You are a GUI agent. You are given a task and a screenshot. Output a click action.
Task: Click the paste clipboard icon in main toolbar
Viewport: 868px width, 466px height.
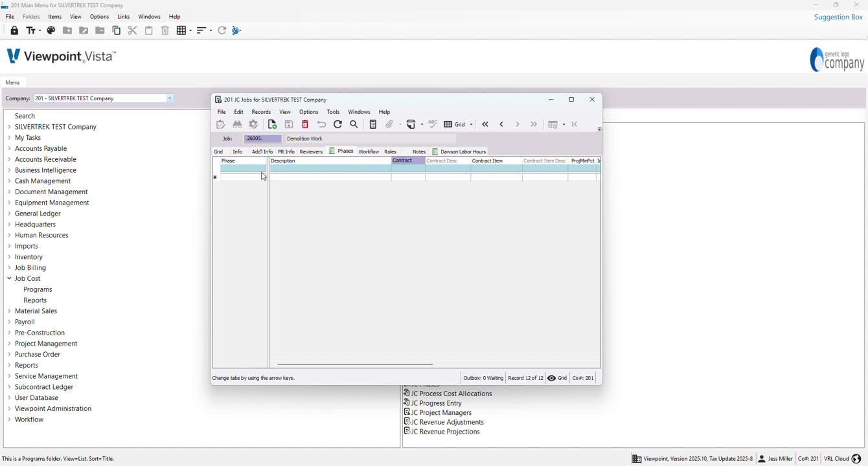[x=149, y=30]
